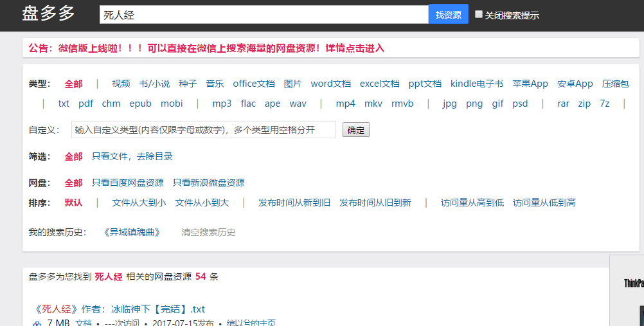The height and width of the screenshot is (326, 644).
Task: Click the 盘多多 site logo
Action: (48, 13)
